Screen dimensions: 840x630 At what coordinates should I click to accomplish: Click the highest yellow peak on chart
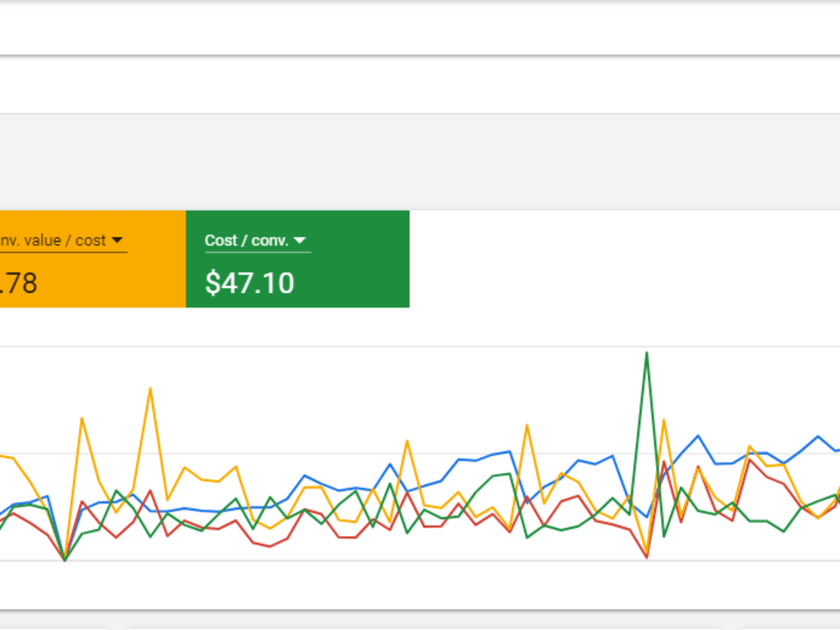pyautogui.click(x=150, y=388)
